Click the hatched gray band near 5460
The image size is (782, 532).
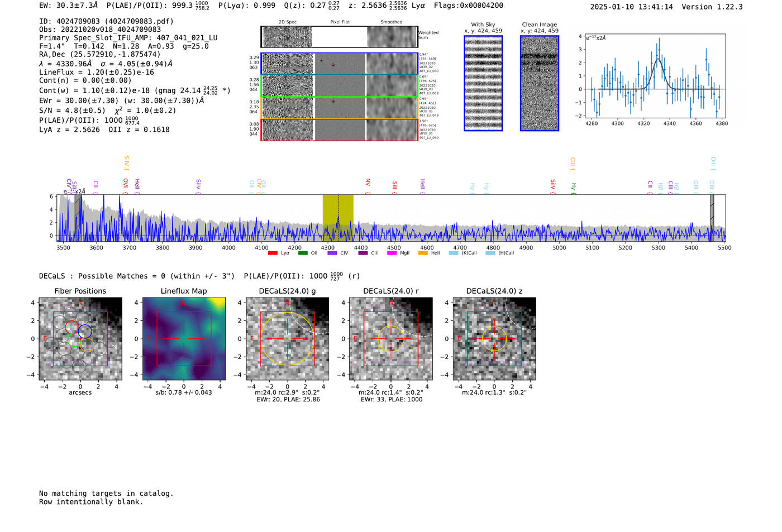tap(712, 218)
